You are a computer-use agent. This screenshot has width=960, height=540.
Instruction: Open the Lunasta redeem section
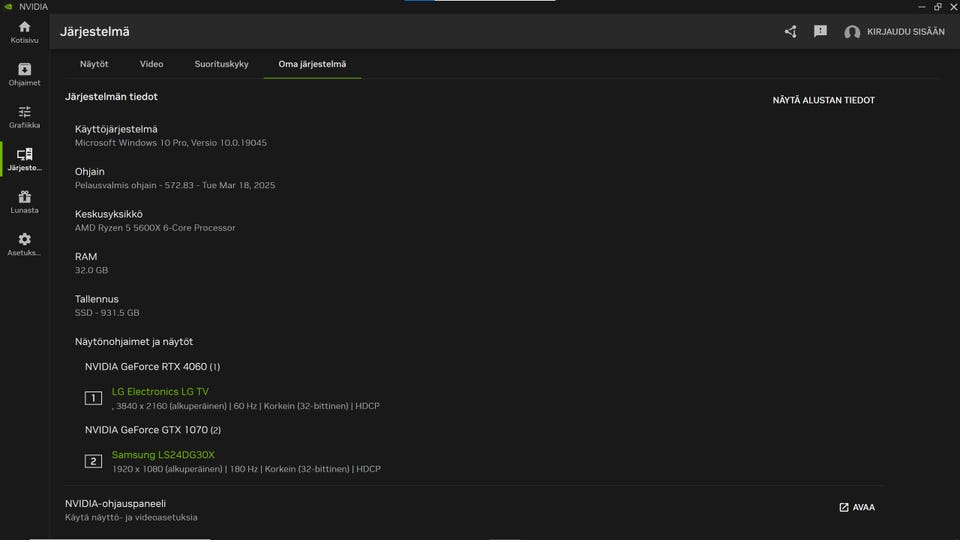click(24, 197)
